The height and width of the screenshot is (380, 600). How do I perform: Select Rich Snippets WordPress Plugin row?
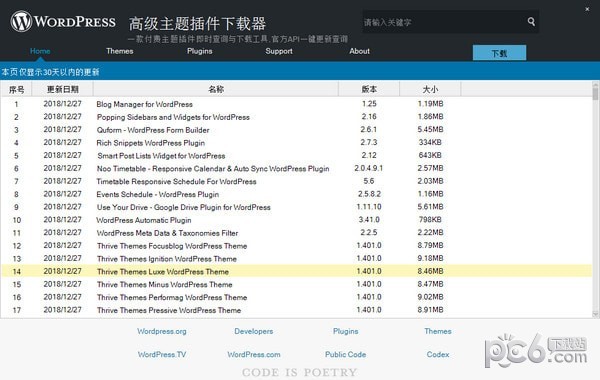[x=297, y=142]
